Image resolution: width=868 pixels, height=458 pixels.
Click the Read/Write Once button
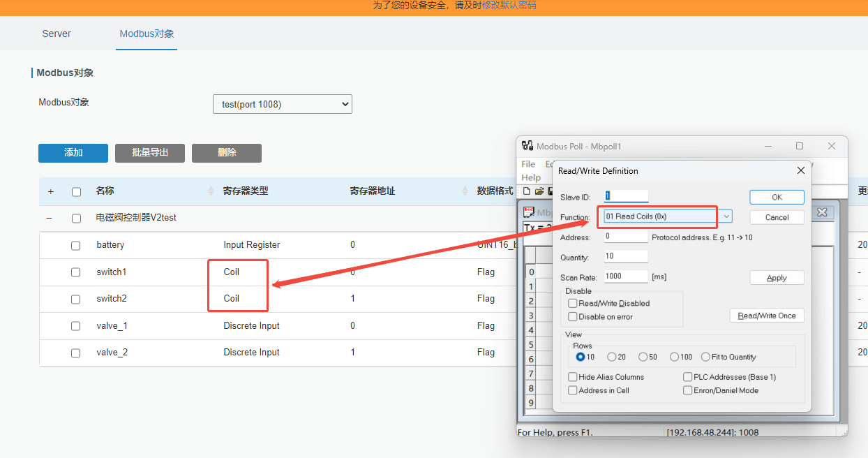coord(767,316)
